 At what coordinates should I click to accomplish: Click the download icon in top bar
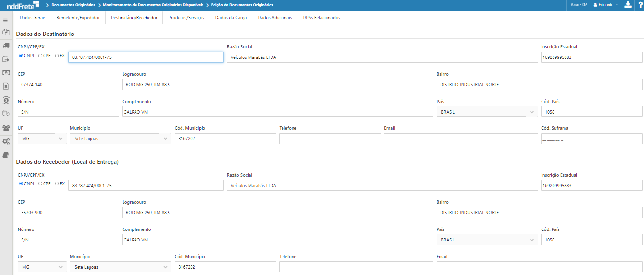(x=628, y=5)
